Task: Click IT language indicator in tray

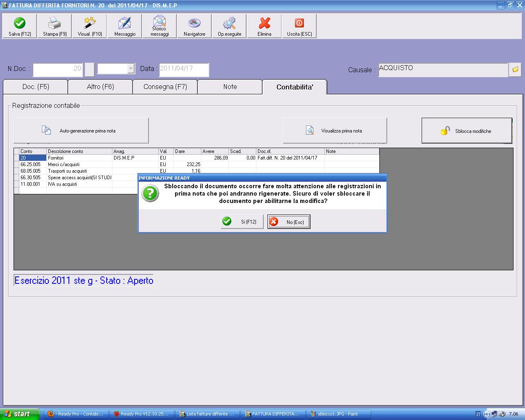Action: (x=478, y=414)
